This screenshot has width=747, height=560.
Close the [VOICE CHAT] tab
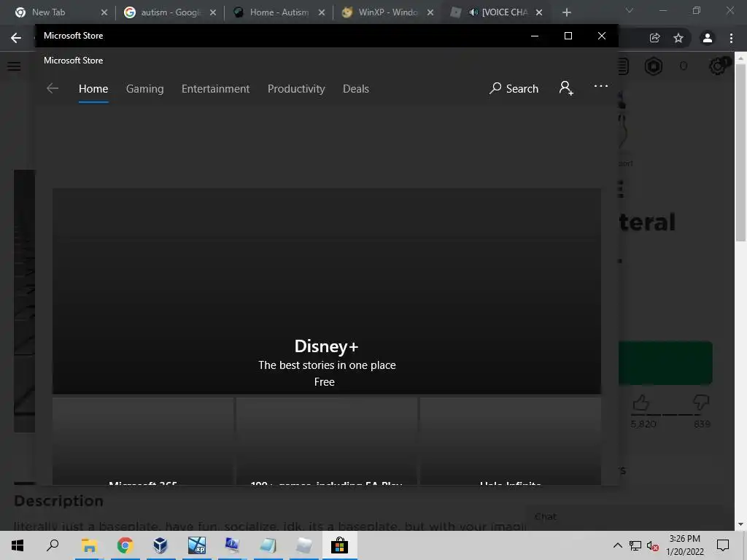point(539,12)
